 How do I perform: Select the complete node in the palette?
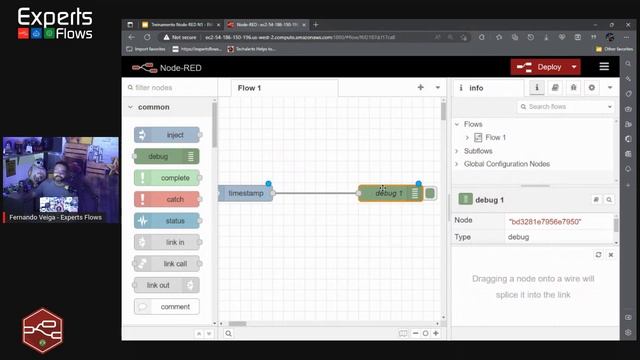coord(167,178)
